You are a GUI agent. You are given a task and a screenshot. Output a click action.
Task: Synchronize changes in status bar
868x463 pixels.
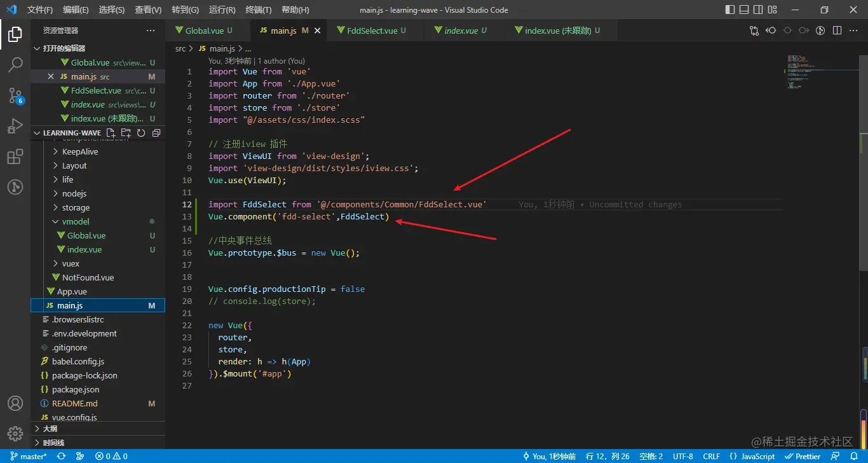[61, 456]
